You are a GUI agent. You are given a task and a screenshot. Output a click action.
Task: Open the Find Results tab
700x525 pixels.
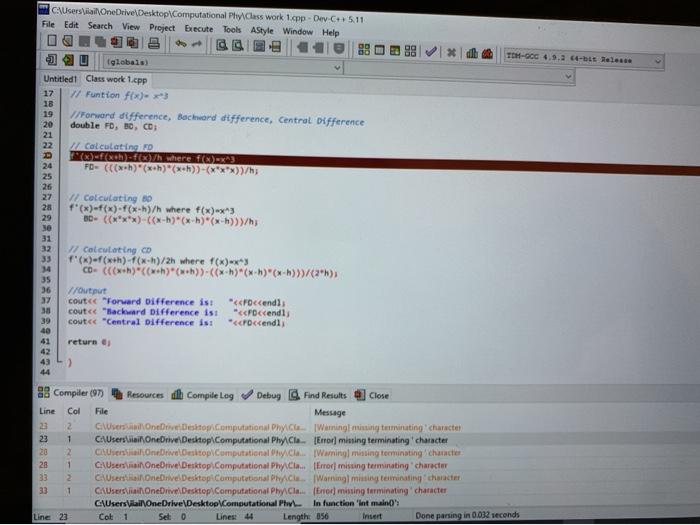(318, 395)
